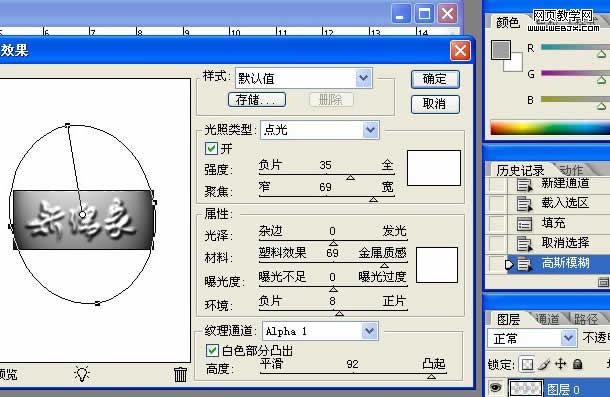The width and height of the screenshot is (610, 397).
Task: Switch to the 动作 tab
Action: click(571, 170)
